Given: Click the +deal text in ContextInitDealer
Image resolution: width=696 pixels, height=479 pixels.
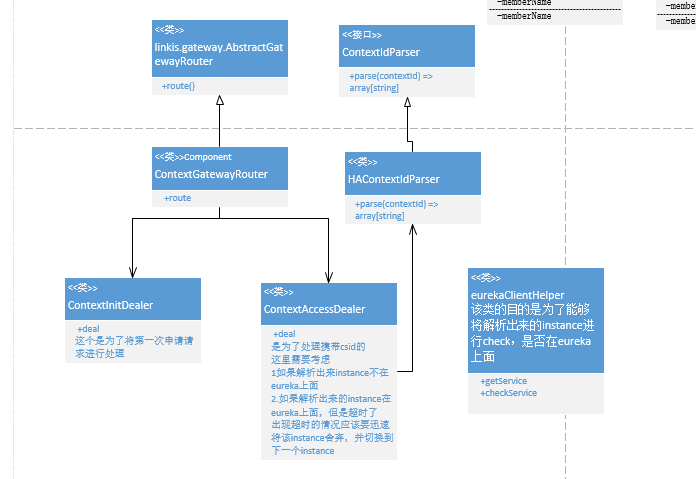Looking at the screenshot, I should pyautogui.click(x=88, y=328).
